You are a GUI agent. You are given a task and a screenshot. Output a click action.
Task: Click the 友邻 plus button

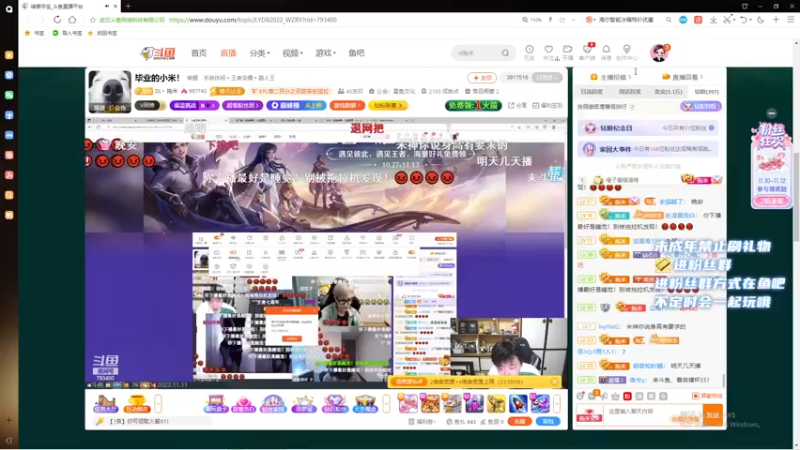[482, 78]
